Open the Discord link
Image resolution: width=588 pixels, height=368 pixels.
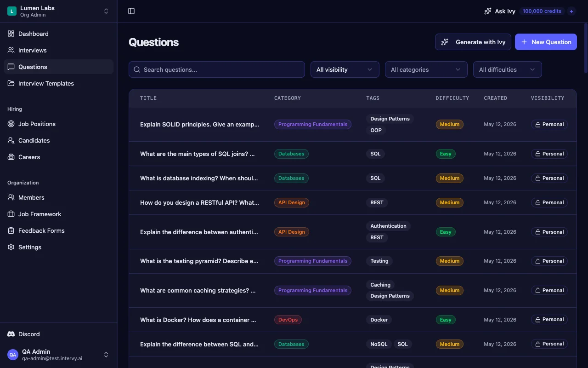pyautogui.click(x=58, y=334)
